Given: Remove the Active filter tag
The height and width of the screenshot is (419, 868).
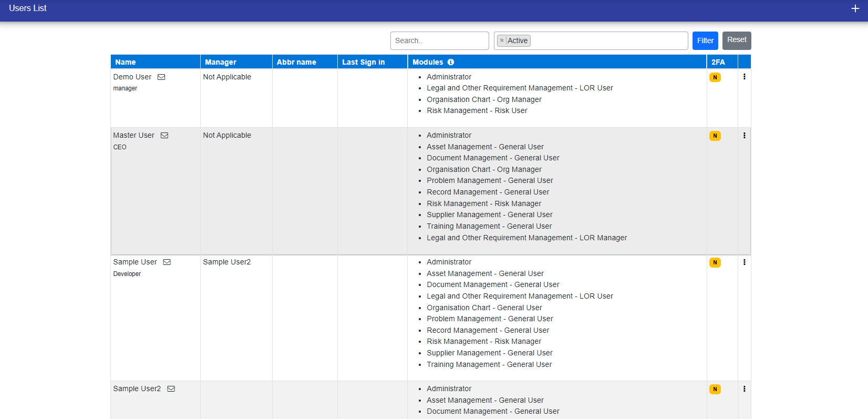Looking at the screenshot, I should pos(502,40).
